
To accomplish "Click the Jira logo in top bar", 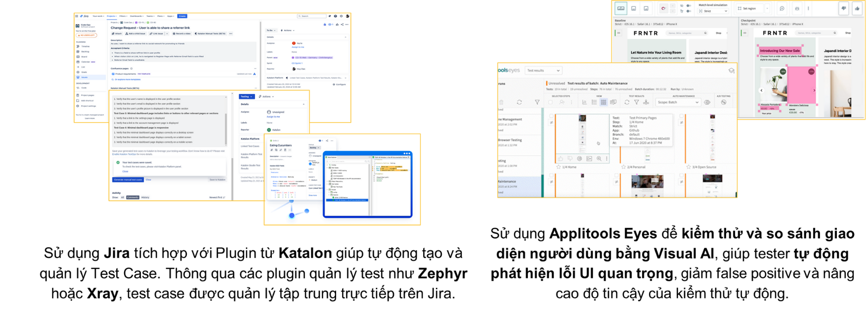I will point(84,16).
